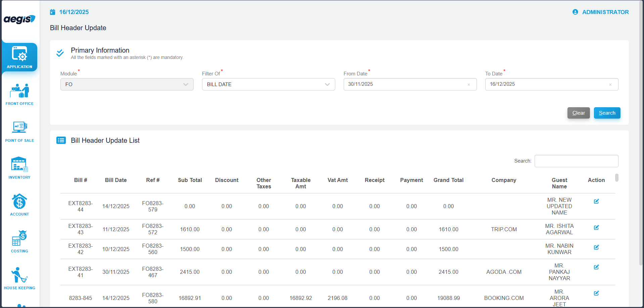The image size is (644, 308).
Task: Sort table by Bill Date column
Action: [116, 180]
